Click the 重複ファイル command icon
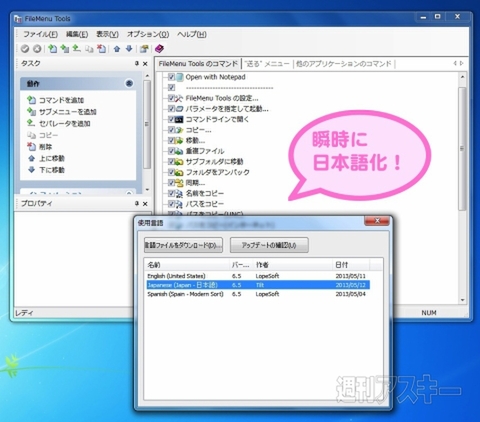Viewport: 480px width, 422px height. coord(180,151)
